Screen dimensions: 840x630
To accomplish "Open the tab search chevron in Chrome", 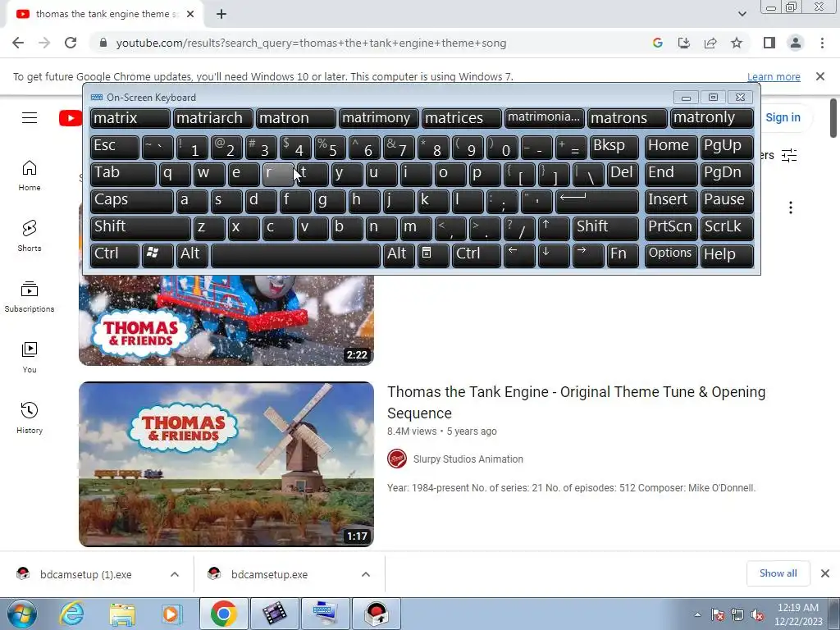I will (742, 14).
